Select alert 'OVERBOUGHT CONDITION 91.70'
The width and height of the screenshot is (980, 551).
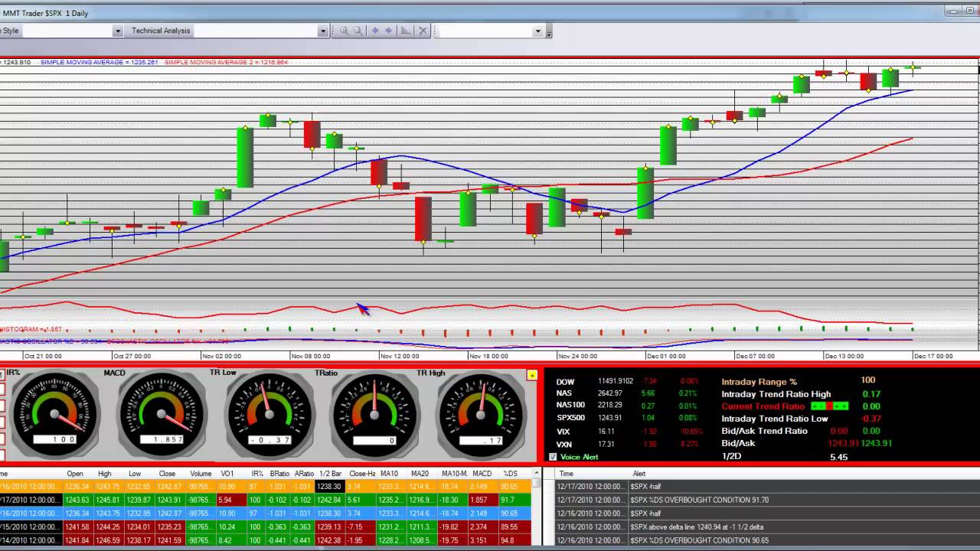coord(768,500)
